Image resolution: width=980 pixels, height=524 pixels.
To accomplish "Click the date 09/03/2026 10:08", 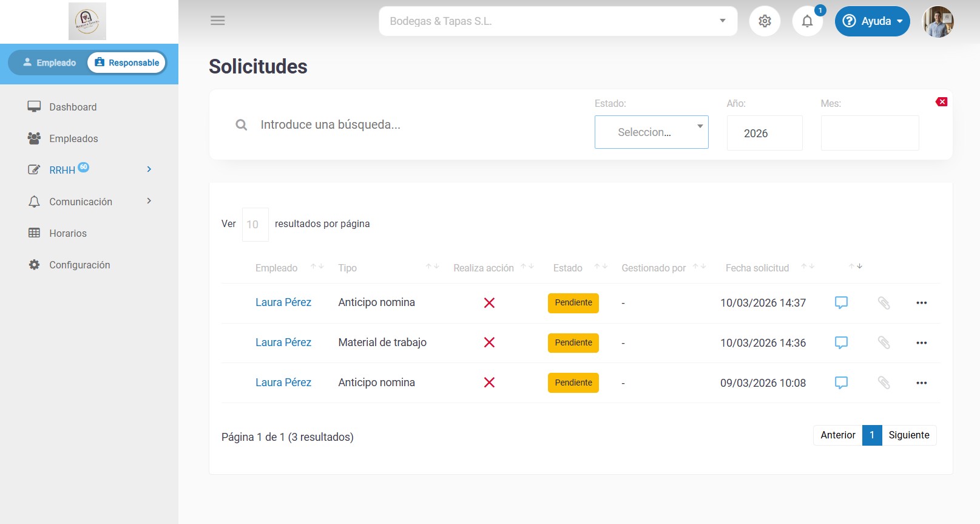I will (763, 383).
